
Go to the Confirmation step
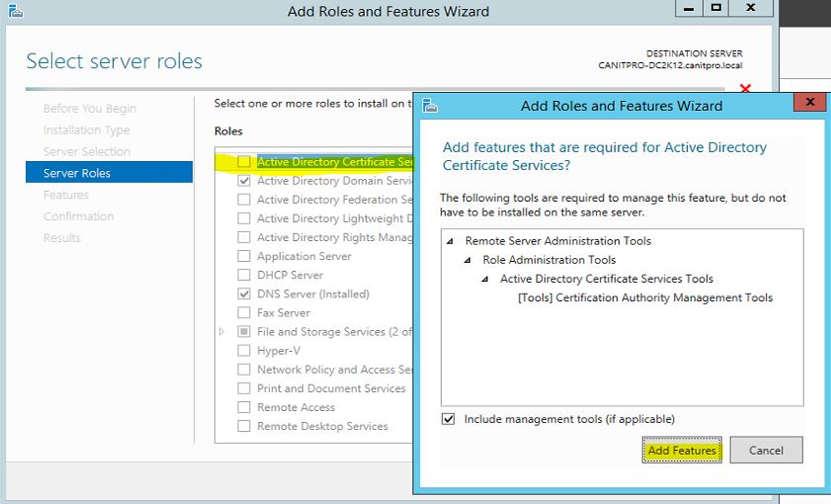pyautogui.click(x=78, y=216)
